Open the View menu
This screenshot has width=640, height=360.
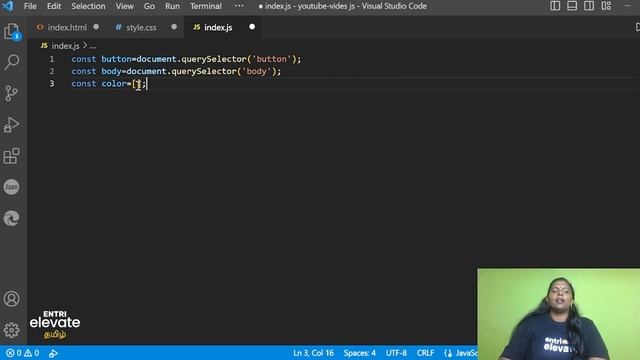pos(124,6)
